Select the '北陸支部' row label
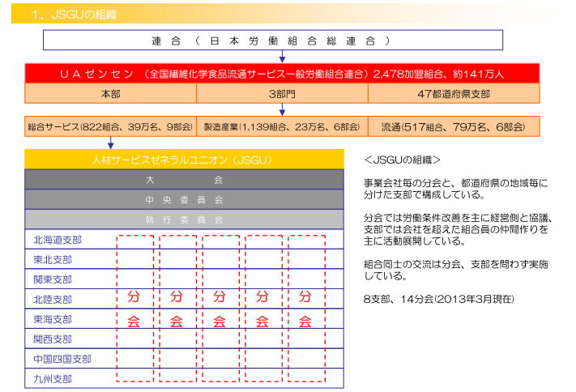 point(53,300)
